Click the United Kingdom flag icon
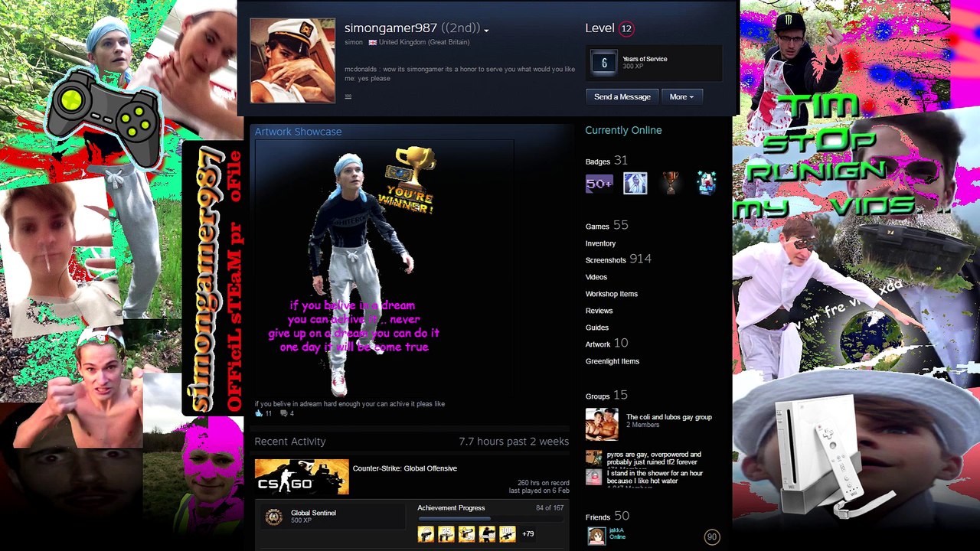Screen dimensions: 980x551 [x=373, y=42]
